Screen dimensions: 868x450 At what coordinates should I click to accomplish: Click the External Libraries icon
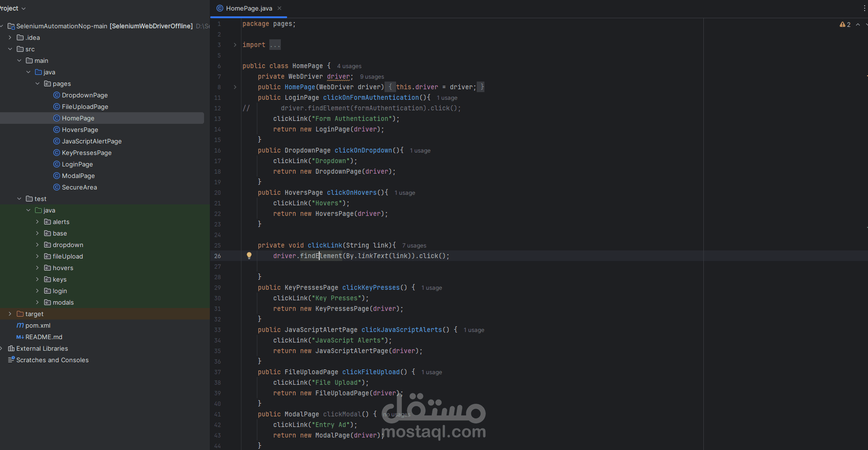tap(12, 348)
